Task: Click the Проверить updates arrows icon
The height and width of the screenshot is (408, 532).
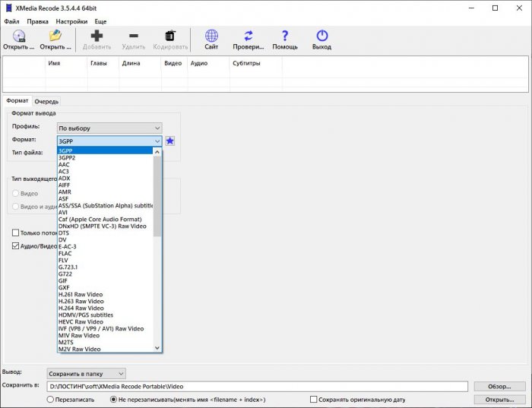Action: (249, 36)
